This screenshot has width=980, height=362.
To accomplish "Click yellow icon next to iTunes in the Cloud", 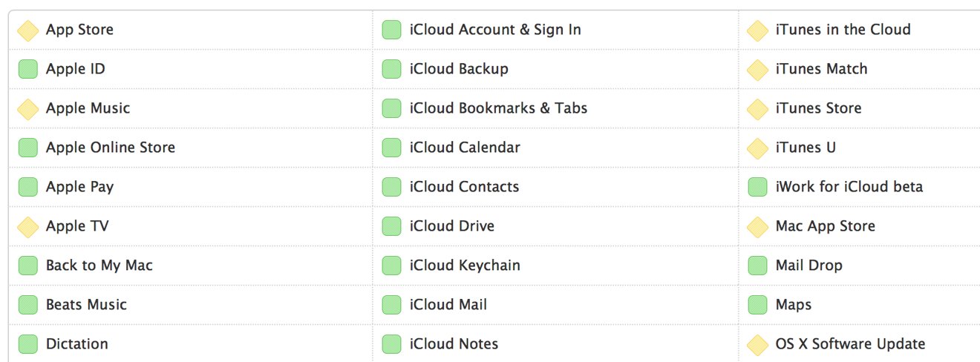I will [x=757, y=30].
